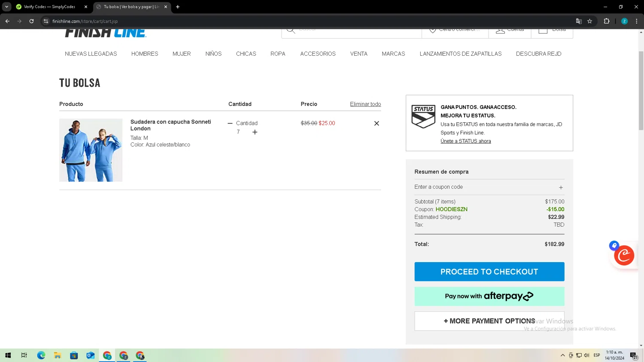Click the Enter a coupon code field
644x362 pixels.
tap(489, 187)
